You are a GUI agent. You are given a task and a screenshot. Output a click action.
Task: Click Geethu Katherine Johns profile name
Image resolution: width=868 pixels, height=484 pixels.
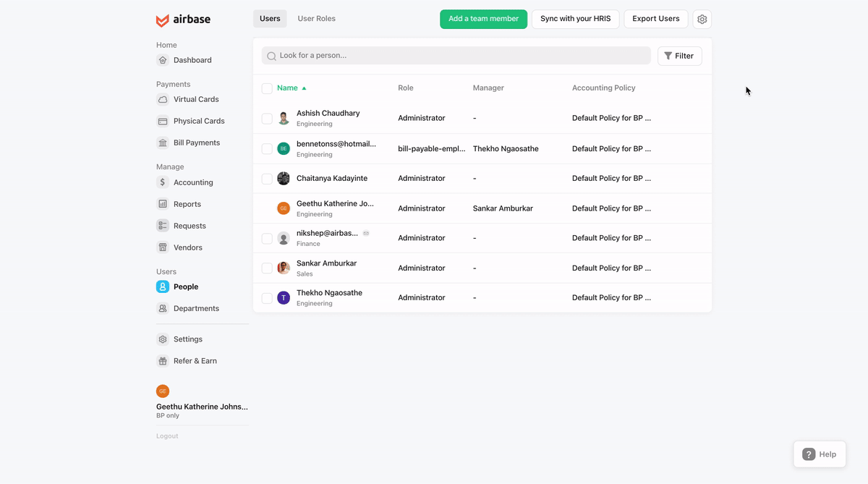point(202,407)
